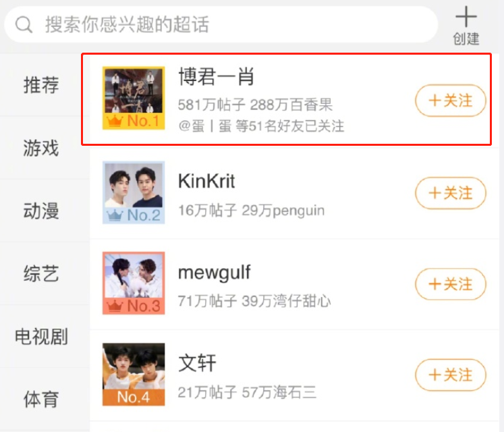Viewport: 504px width, 432px height.
Task: Switch to the 动漫 category
Action: [x=41, y=211]
